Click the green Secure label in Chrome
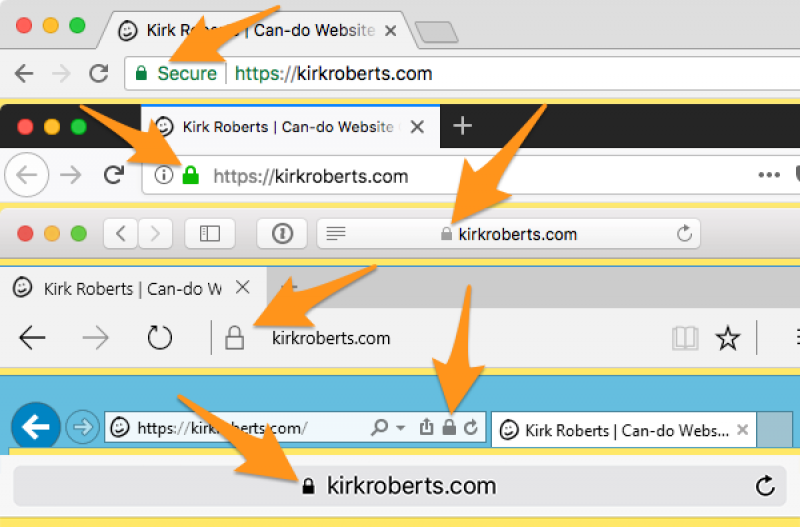The height and width of the screenshot is (527, 800). (186, 73)
